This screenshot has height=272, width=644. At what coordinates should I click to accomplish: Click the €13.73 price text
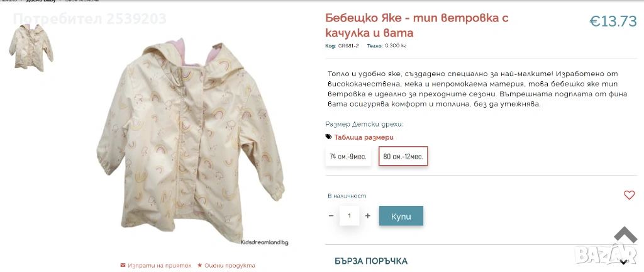613,21
